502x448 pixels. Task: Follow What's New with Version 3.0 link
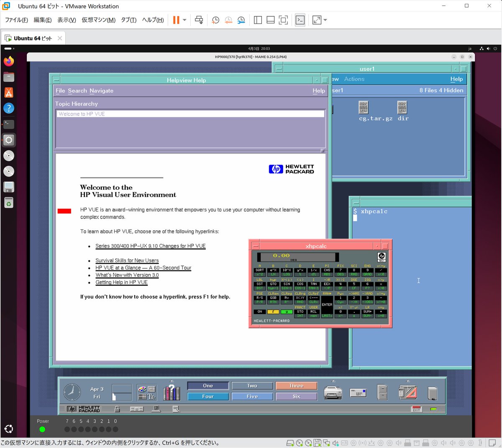[x=127, y=275]
